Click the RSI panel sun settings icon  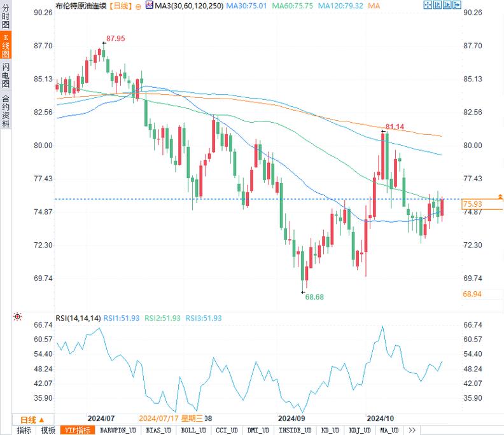pos(17,316)
